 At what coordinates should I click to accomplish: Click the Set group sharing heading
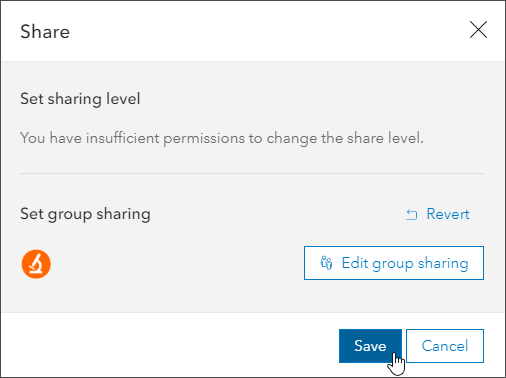point(85,214)
